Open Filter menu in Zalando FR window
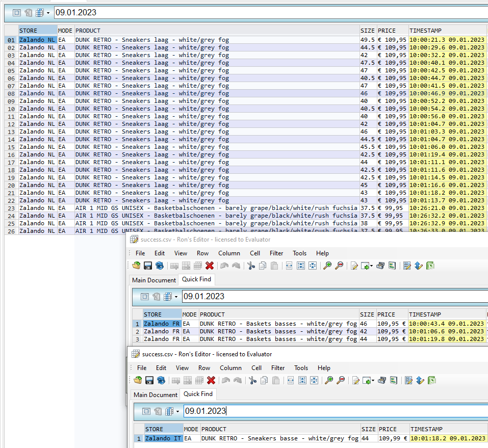 [276, 253]
